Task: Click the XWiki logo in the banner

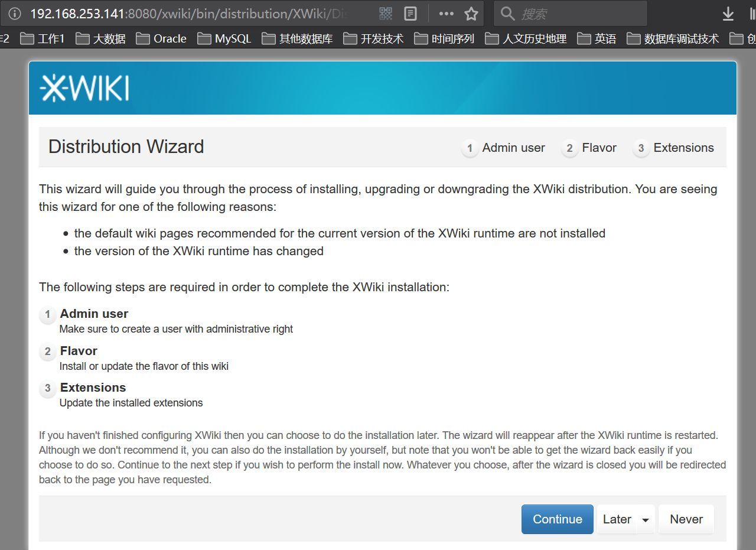Action: pos(84,89)
